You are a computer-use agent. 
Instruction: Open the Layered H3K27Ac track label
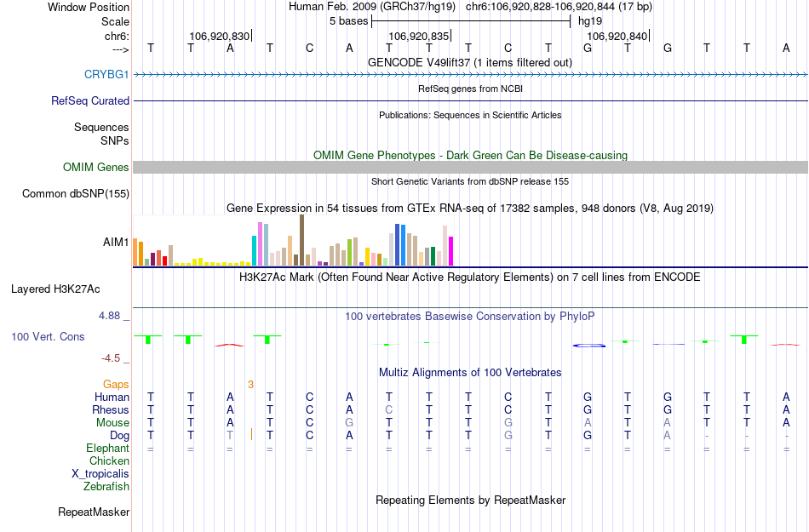pos(55,289)
